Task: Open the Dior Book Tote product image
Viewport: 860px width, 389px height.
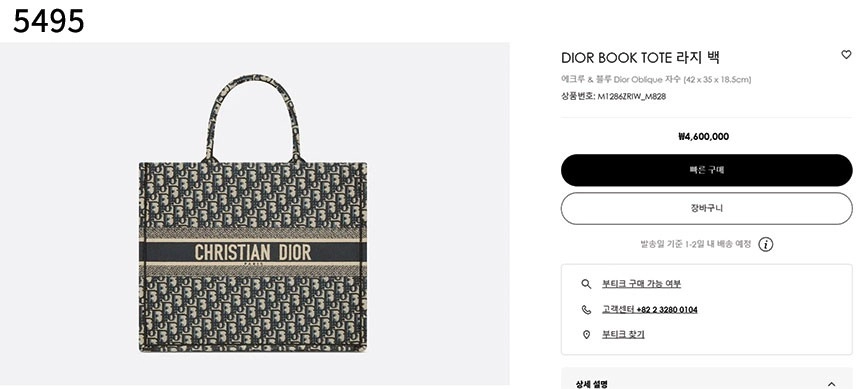Action: pos(253,213)
